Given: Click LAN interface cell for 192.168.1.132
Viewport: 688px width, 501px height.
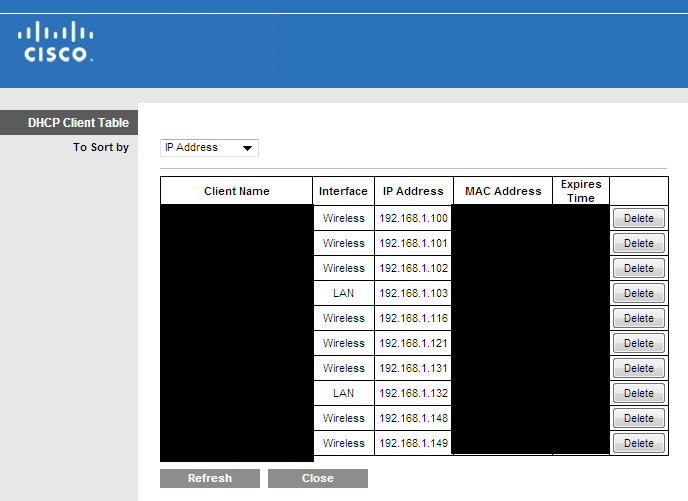Looking at the screenshot, I should [x=344, y=393].
